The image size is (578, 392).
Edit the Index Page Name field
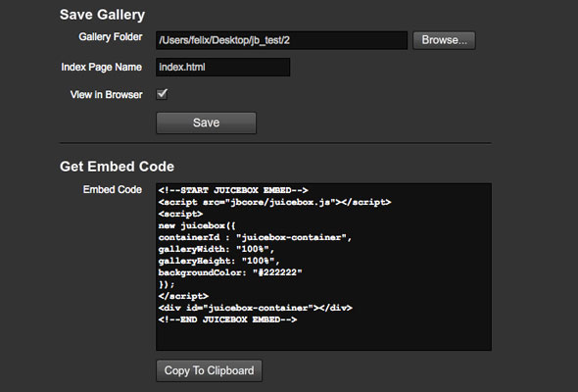click(222, 67)
